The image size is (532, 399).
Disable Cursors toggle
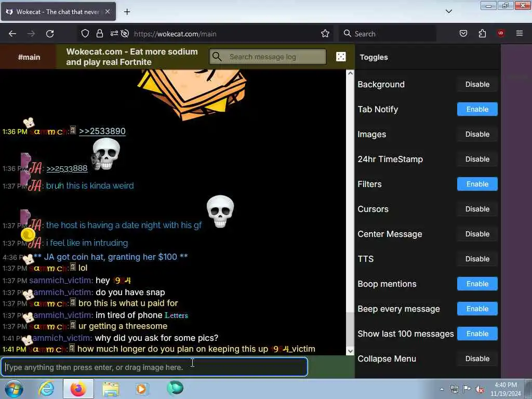[477, 209]
